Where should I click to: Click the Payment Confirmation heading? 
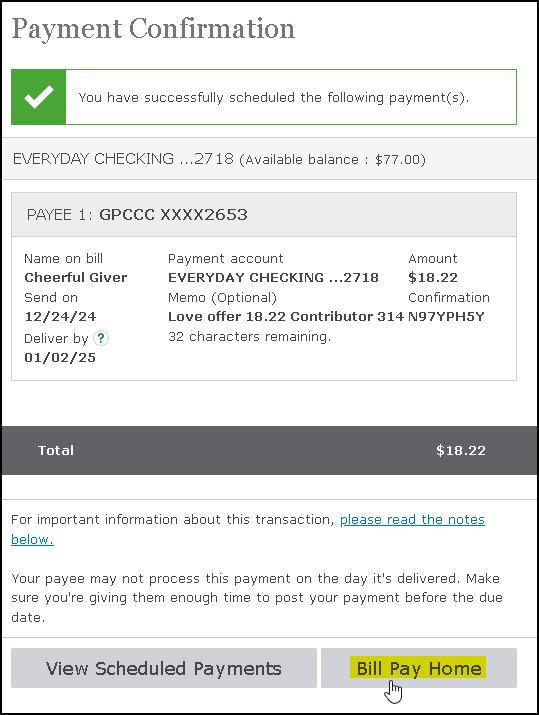(x=153, y=28)
